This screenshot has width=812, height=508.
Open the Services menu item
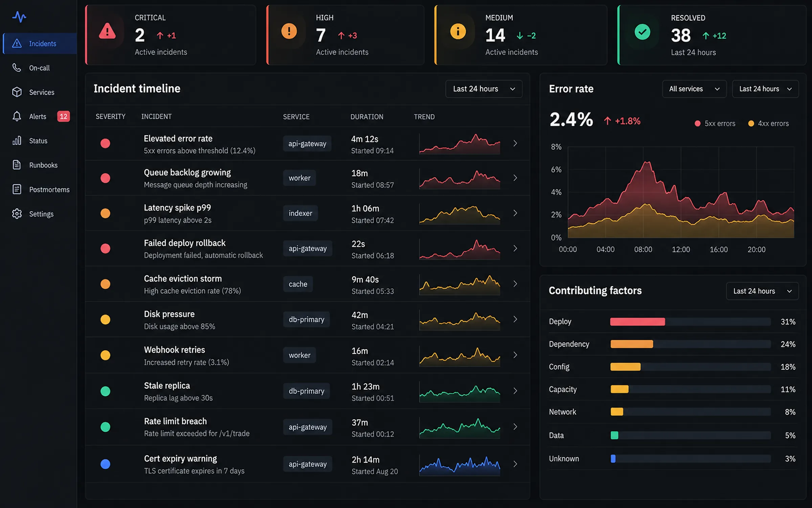39,92
